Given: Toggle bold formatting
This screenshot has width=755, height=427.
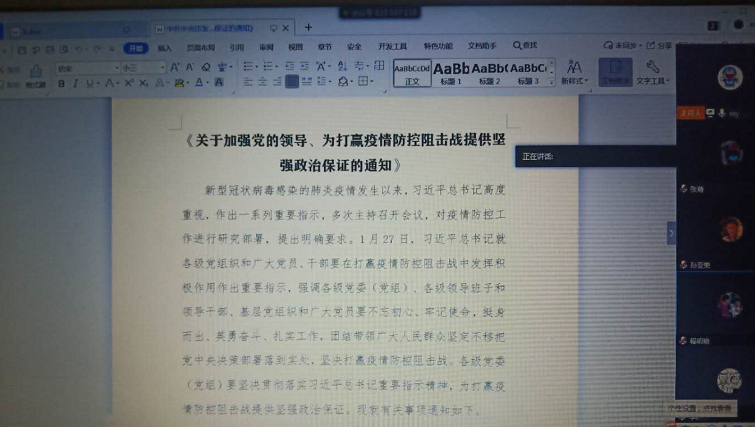Looking at the screenshot, I should pyautogui.click(x=61, y=82).
